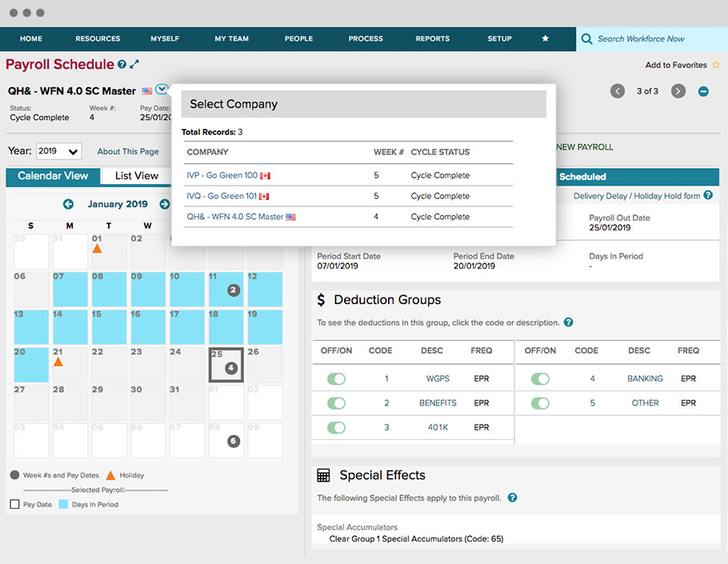
Task: Sort by CYCLE STATUS column header
Action: (x=440, y=152)
